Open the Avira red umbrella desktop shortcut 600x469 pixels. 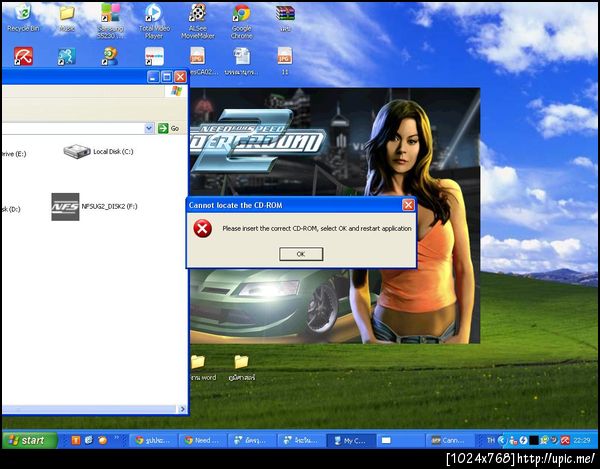(x=23, y=56)
